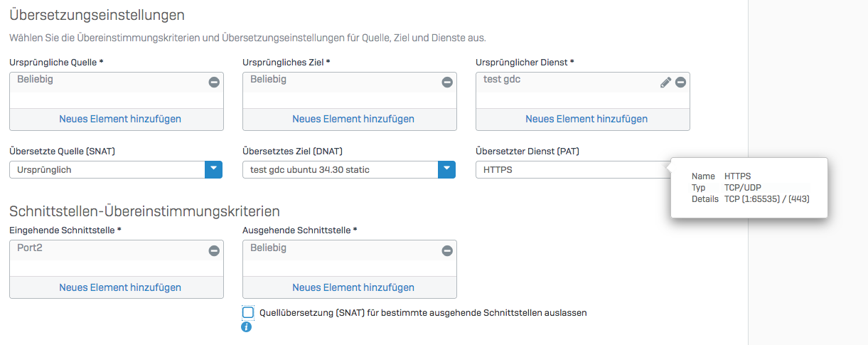Edit the test gdc service entry

(665, 83)
